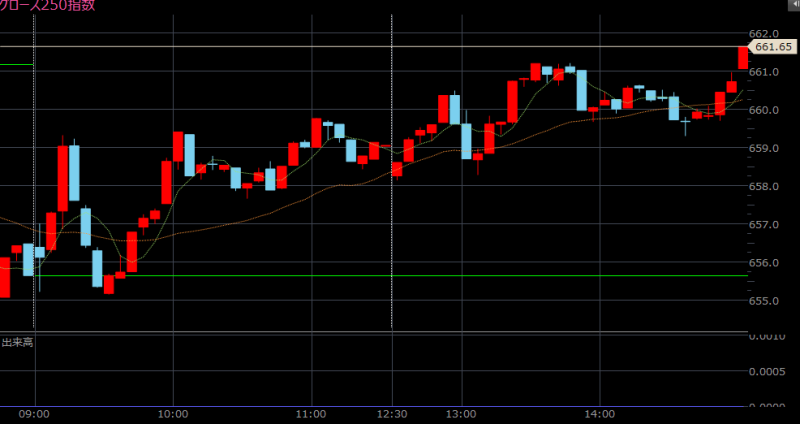
Task: Click the 0.0005 volume axis value
Action: [767, 371]
